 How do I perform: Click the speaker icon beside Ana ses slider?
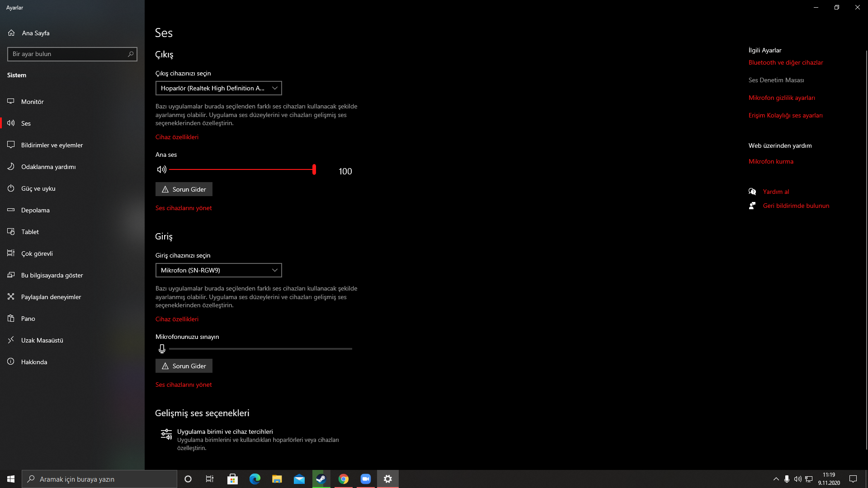click(161, 169)
